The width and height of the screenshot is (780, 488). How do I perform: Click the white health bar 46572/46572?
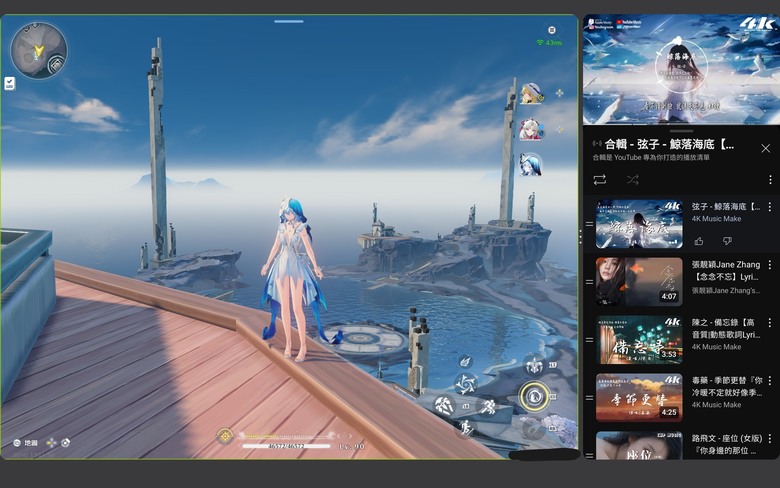tap(287, 446)
